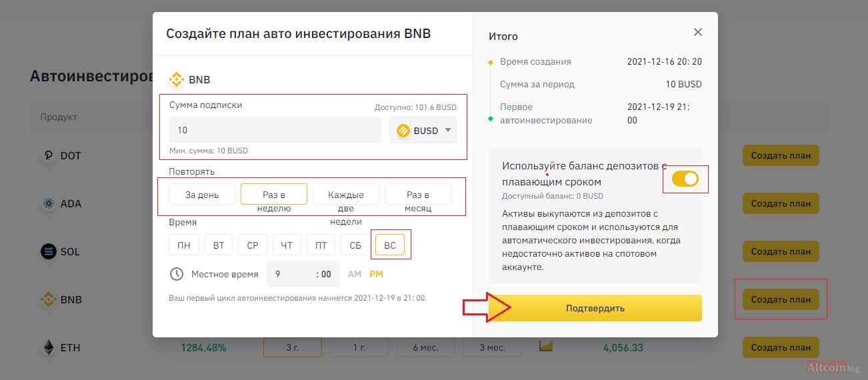This screenshot has width=868, height=380.
Task: Switch time to PM
Action: click(x=376, y=274)
